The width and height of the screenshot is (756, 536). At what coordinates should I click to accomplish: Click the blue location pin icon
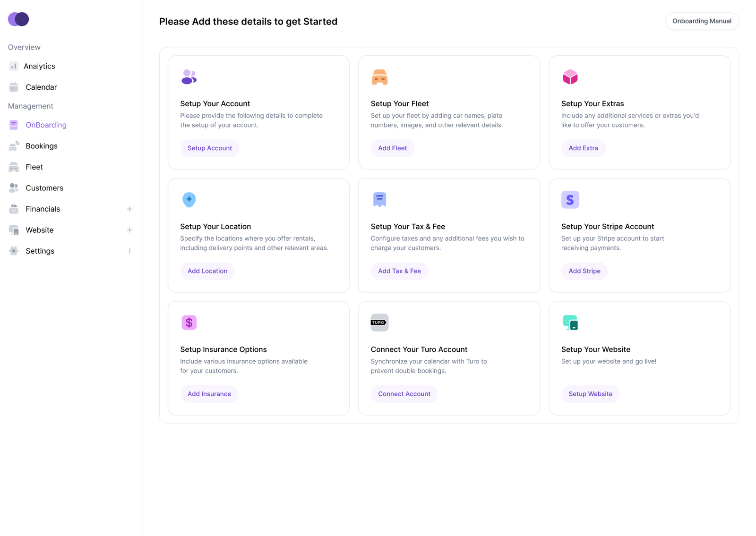(x=189, y=200)
